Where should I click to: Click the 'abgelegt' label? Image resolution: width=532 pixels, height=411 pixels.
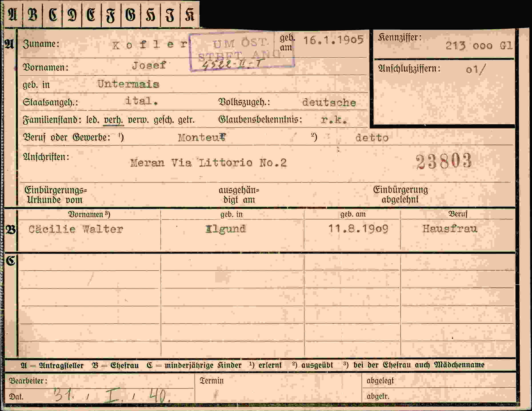pyautogui.click(x=380, y=381)
